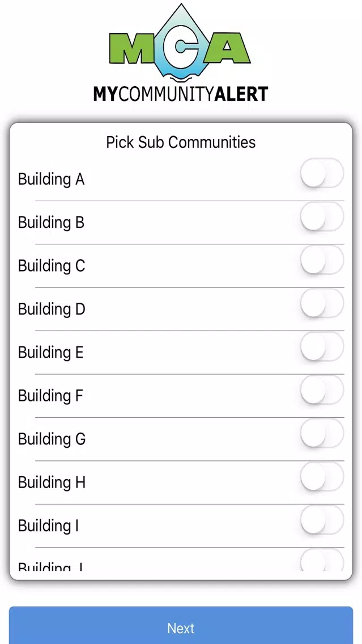Click the Pick Sub Communities heading

click(181, 142)
